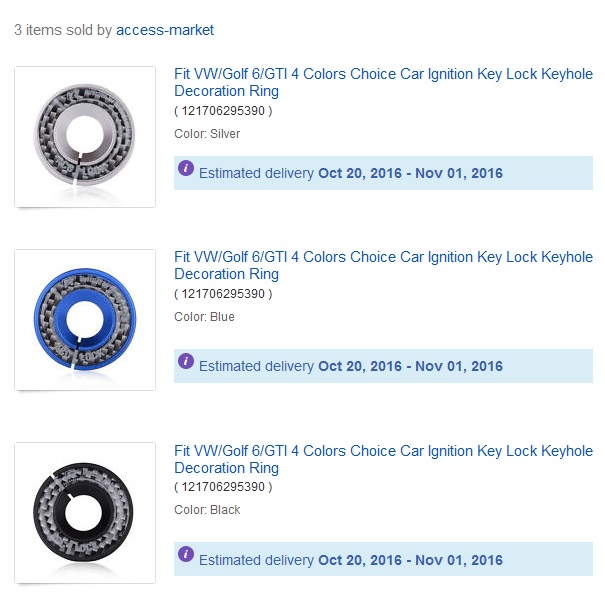This screenshot has width=605, height=615.
Task: Open the Silver keyhole ring title link
Action: tap(383, 82)
